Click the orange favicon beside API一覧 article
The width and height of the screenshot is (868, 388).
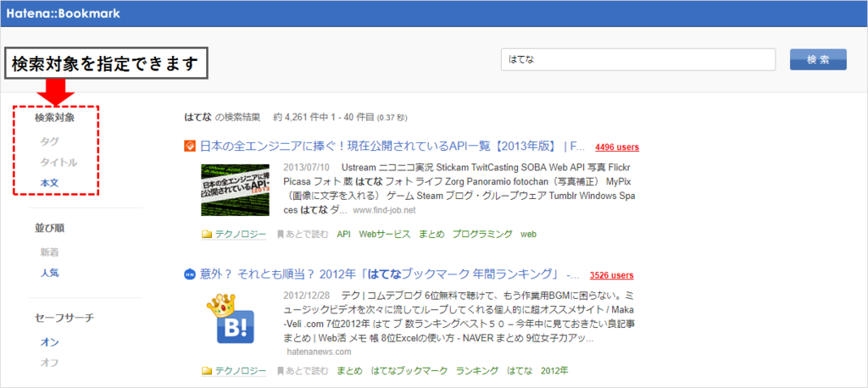[190, 146]
